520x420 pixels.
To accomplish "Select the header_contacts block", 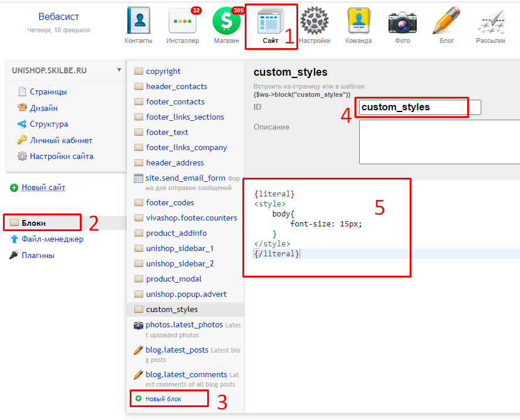I will point(176,86).
